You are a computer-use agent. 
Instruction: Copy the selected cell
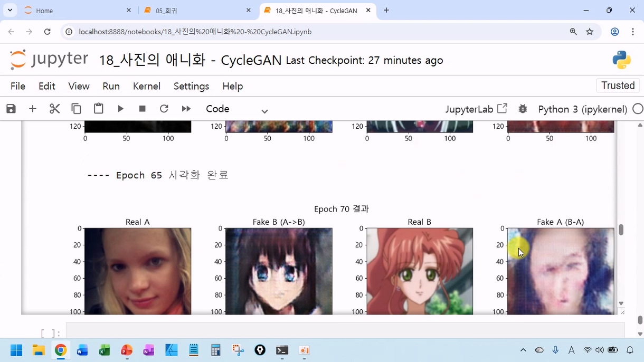77,109
